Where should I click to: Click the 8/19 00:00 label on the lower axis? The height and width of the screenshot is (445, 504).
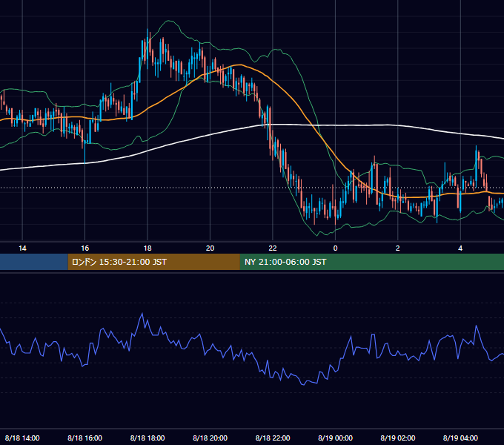tap(335, 438)
